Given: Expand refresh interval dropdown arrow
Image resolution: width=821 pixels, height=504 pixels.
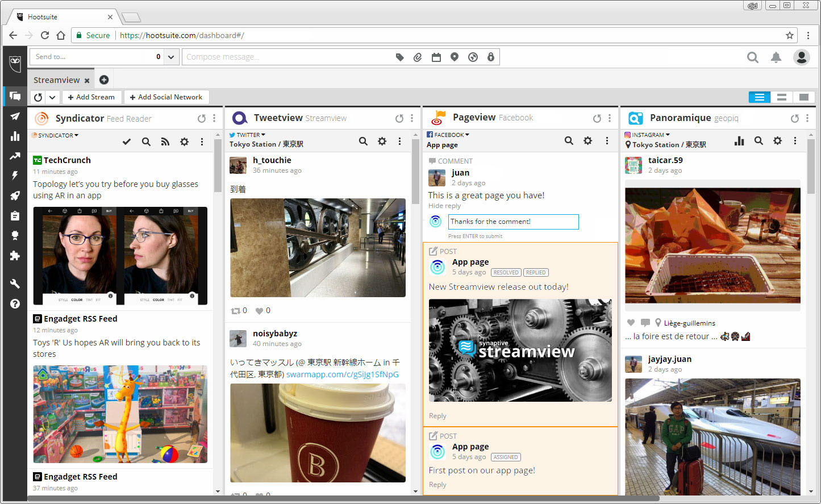Looking at the screenshot, I should pyautogui.click(x=52, y=97).
